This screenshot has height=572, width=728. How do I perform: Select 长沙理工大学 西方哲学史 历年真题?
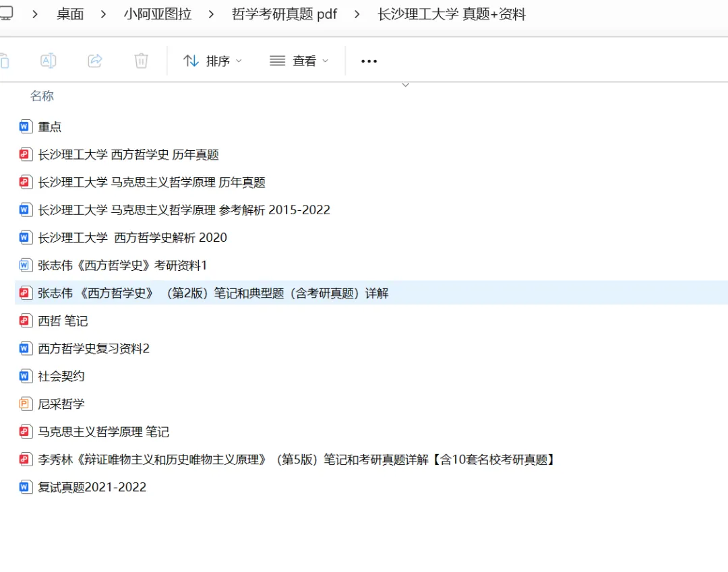128,154
